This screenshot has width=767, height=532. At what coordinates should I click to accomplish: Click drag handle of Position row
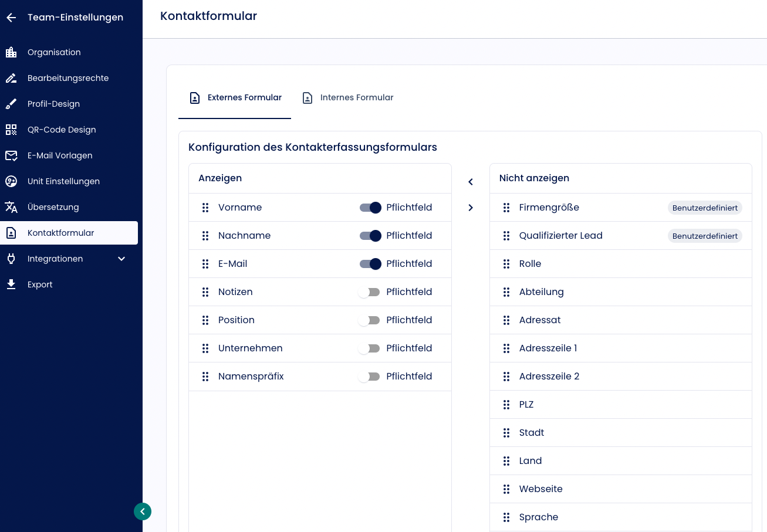coord(205,320)
